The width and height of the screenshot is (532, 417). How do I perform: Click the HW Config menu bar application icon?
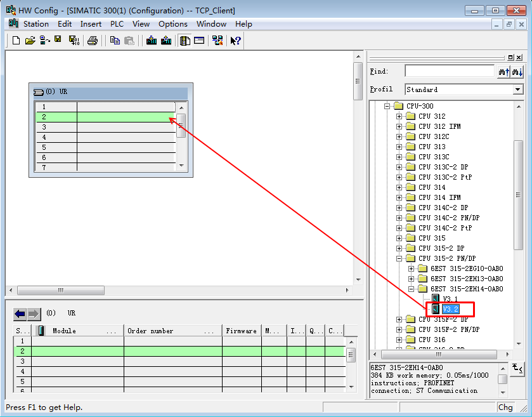coord(13,23)
